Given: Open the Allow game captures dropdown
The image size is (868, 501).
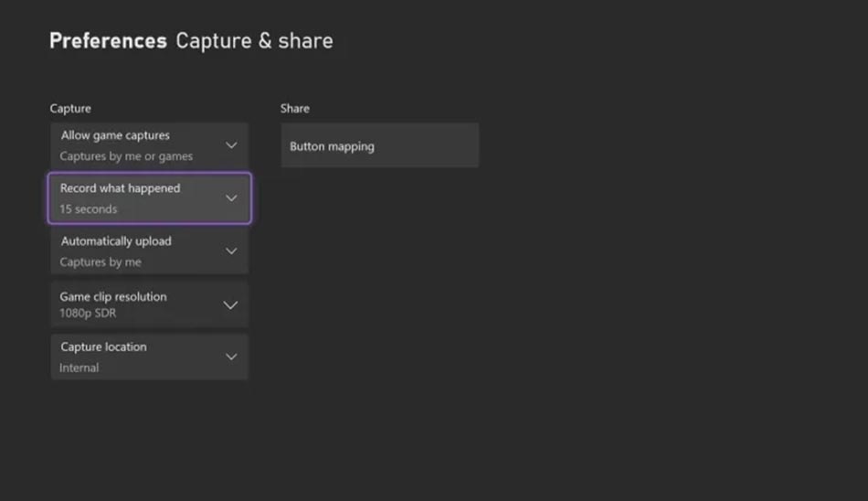Looking at the screenshot, I should click(x=150, y=145).
